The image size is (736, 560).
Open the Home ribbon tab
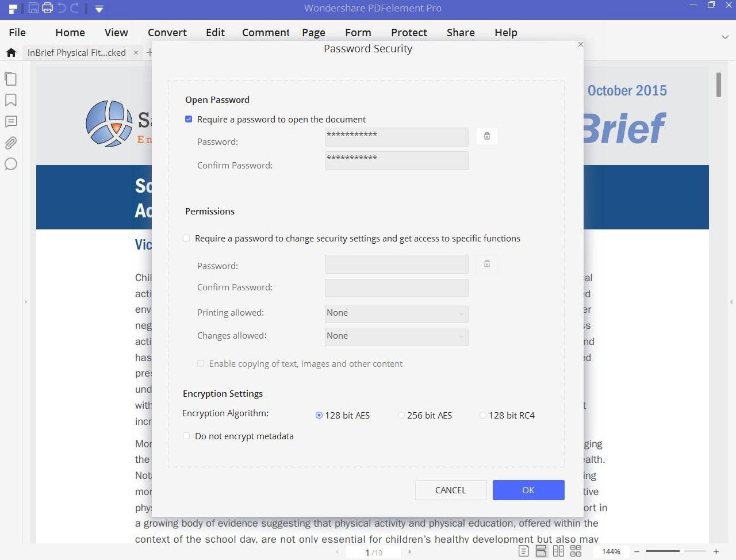pos(70,33)
